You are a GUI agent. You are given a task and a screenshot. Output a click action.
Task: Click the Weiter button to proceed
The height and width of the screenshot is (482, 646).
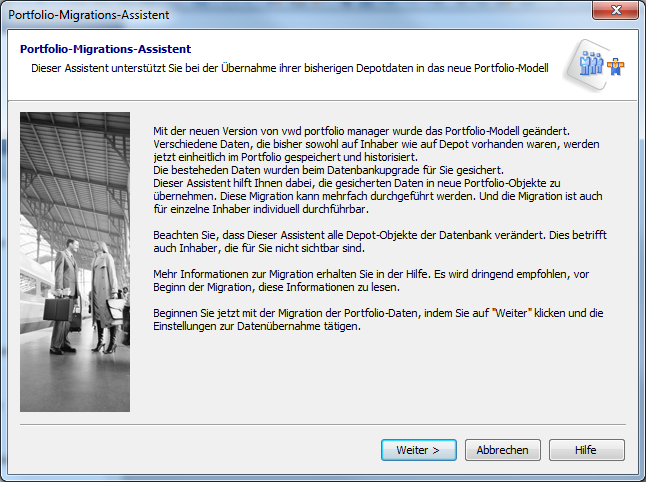coord(418,450)
